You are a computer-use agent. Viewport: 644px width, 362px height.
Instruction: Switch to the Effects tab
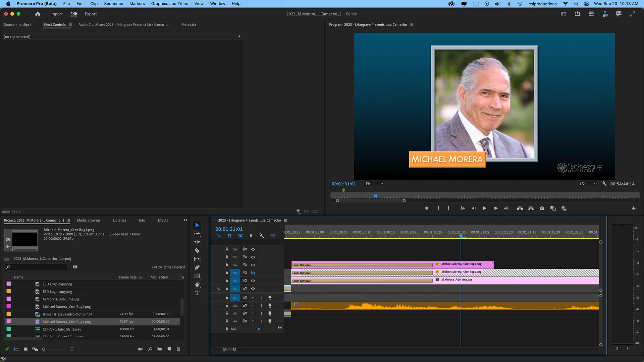pos(163,220)
